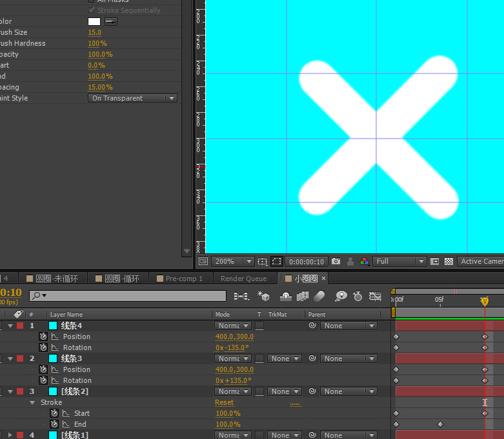The width and height of the screenshot is (504, 439).
Task: Click the 线条4 parent pick whip icon
Action: 312,326
